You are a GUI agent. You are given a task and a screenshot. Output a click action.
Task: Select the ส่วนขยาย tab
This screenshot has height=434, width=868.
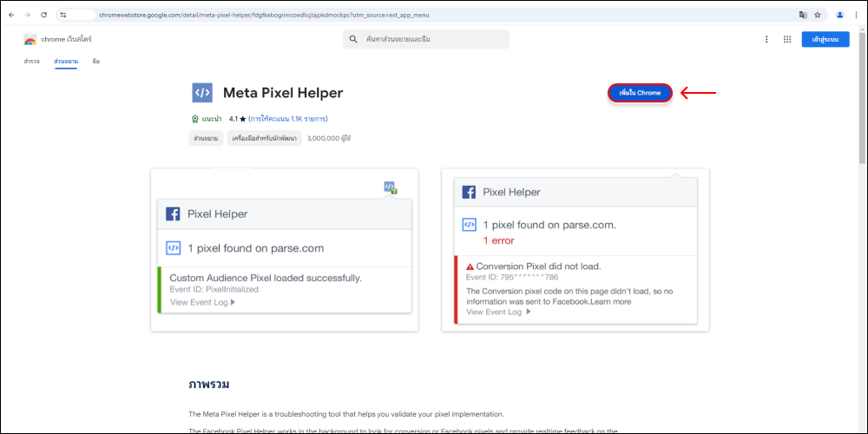66,61
